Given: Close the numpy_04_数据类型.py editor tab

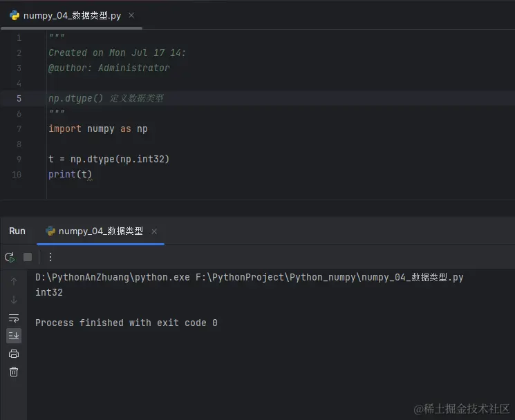Looking at the screenshot, I should tap(131, 15).
